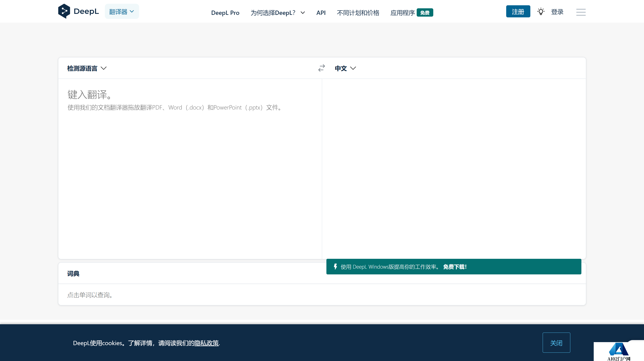Click the source text input area
This screenshot has width=644, height=361.
pyautogui.click(x=190, y=169)
